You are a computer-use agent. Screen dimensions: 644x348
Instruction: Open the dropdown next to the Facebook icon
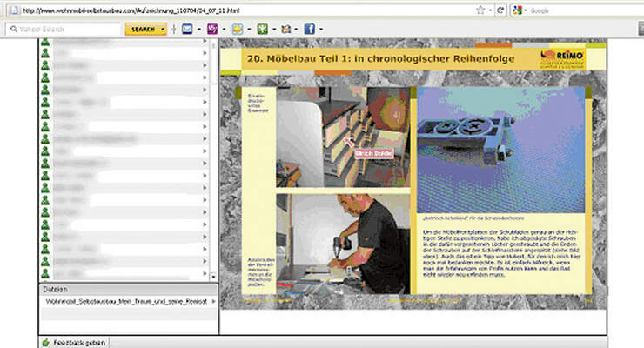click(x=321, y=29)
